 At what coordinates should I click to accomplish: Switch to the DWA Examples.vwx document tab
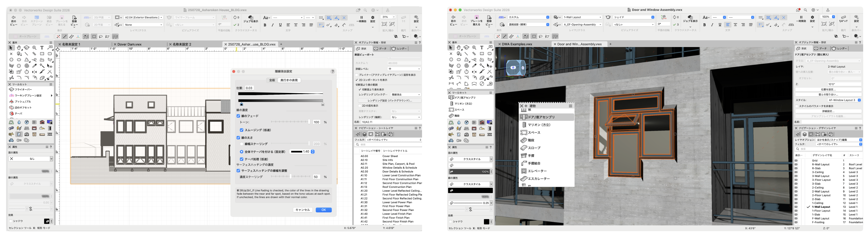tap(517, 44)
